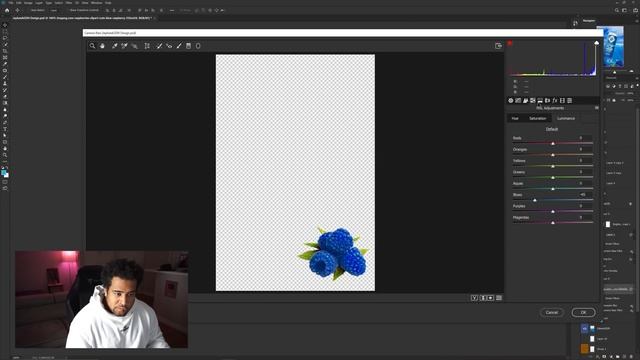Toggle Camera Raw full screen mode
The width and height of the screenshot is (640, 360).
coord(498,46)
